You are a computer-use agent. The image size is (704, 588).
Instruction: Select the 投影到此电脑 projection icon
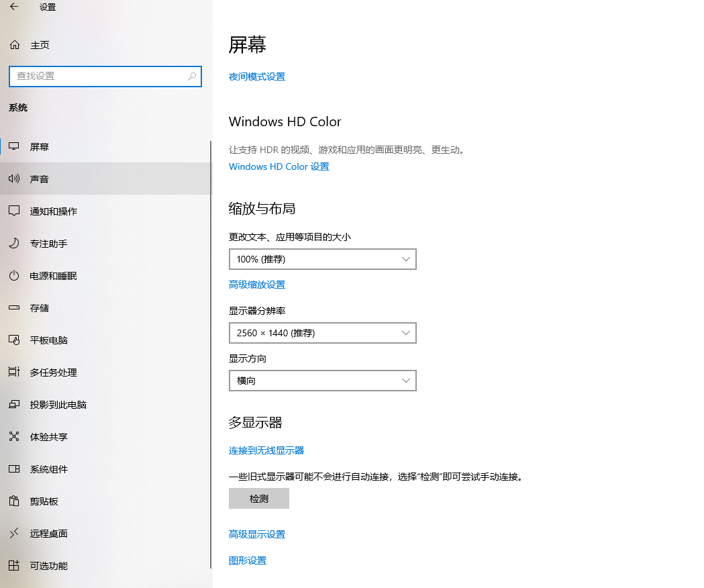[15, 405]
